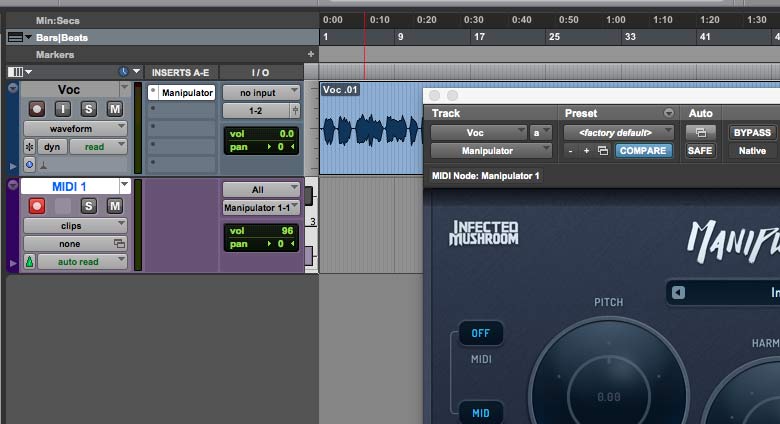Click the previous preset arrow in Manipulator
Viewport: 780px width, 424px height.
click(679, 293)
